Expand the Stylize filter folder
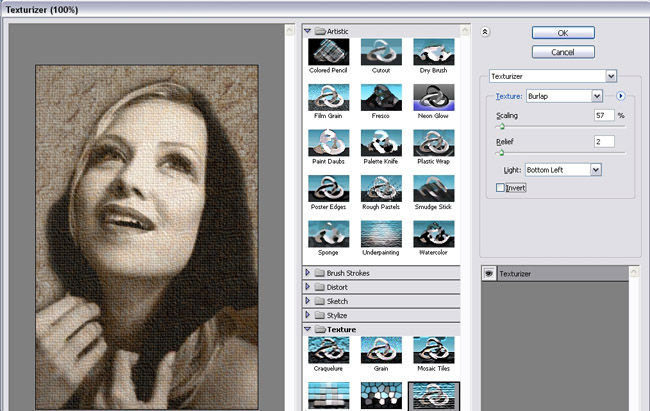Screen dimensions: 650x411 [x=307, y=315]
